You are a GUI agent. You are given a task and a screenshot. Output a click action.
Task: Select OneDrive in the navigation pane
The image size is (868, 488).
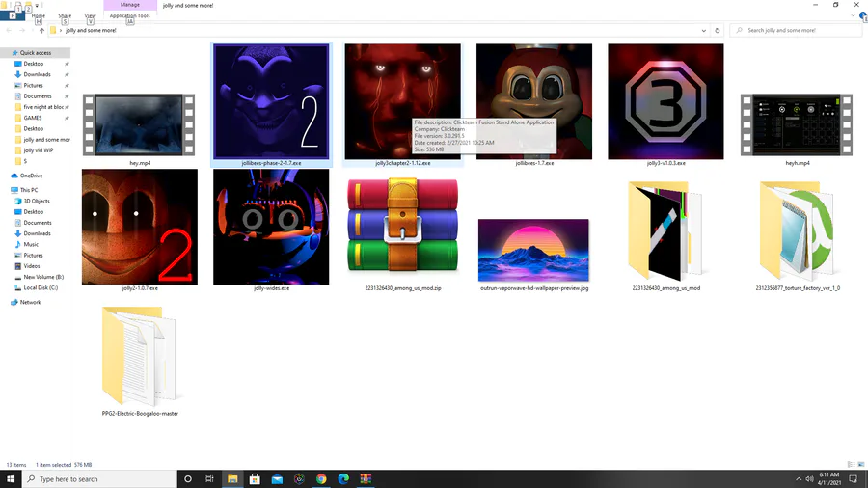point(31,176)
